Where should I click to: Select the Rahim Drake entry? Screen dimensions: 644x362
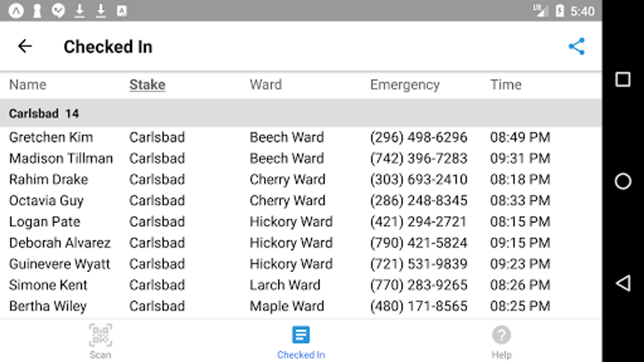(x=49, y=179)
